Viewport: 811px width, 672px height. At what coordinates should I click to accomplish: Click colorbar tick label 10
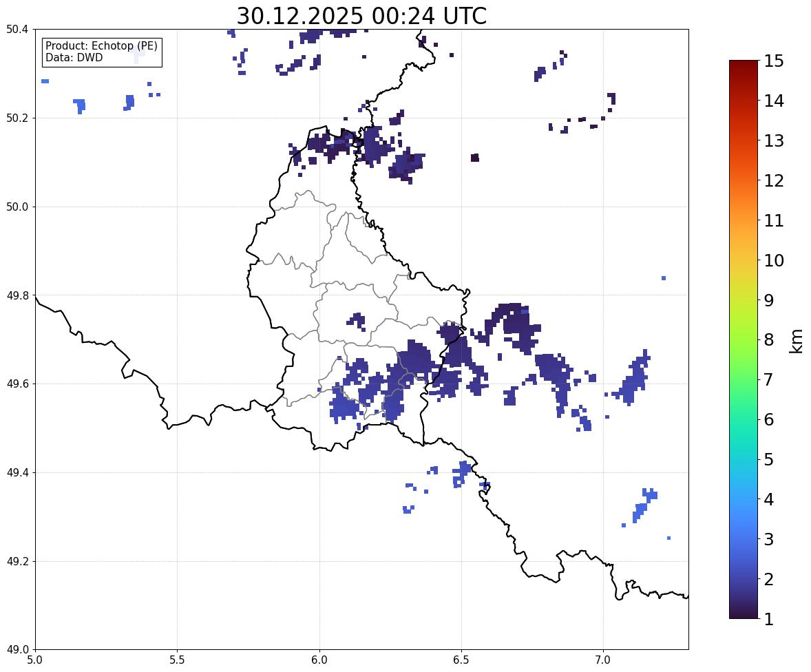tap(774, 260)
